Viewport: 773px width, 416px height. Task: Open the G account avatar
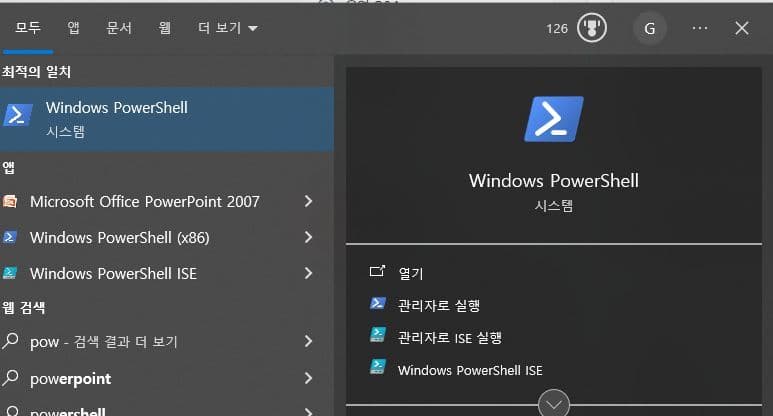coord(650,29)
